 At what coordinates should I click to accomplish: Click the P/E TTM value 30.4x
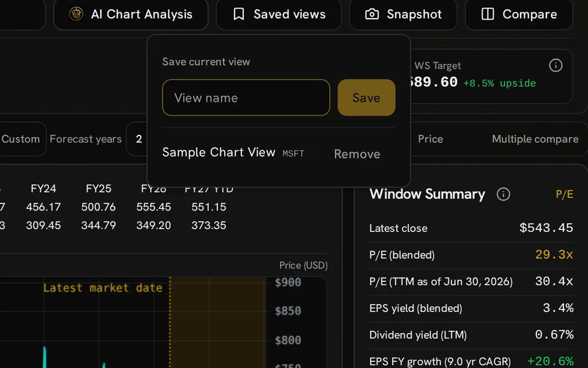[554, 282]
